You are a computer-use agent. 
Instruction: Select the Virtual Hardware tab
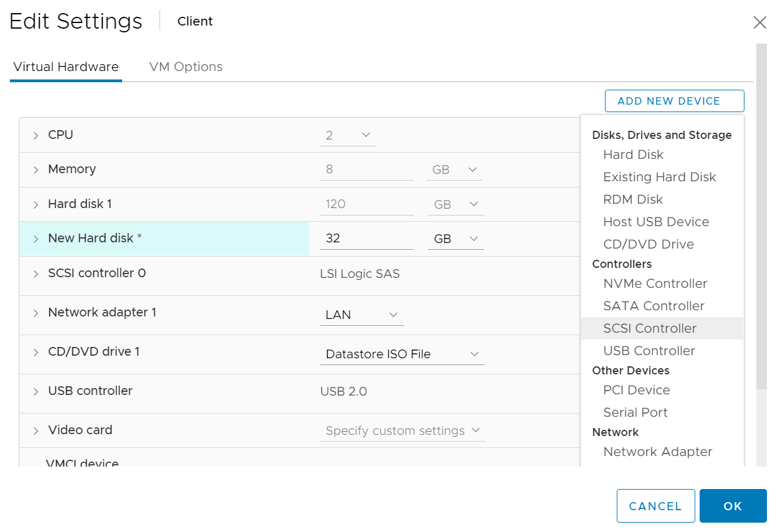[65, 67]
